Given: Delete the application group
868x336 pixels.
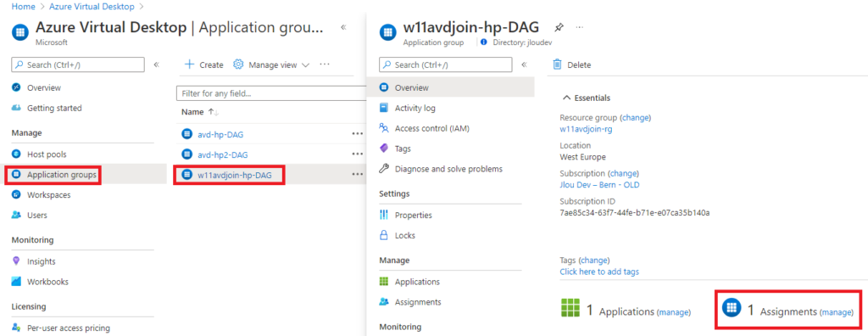Looking at the screenshot, I should (x=572, y=64).
